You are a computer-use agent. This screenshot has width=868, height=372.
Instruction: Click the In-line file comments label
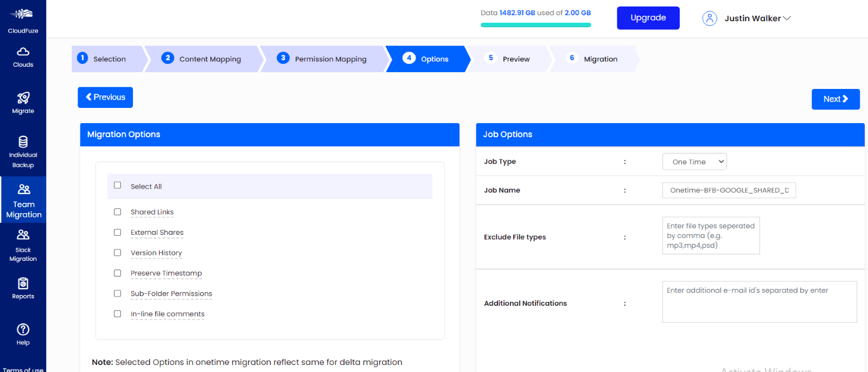168,314
